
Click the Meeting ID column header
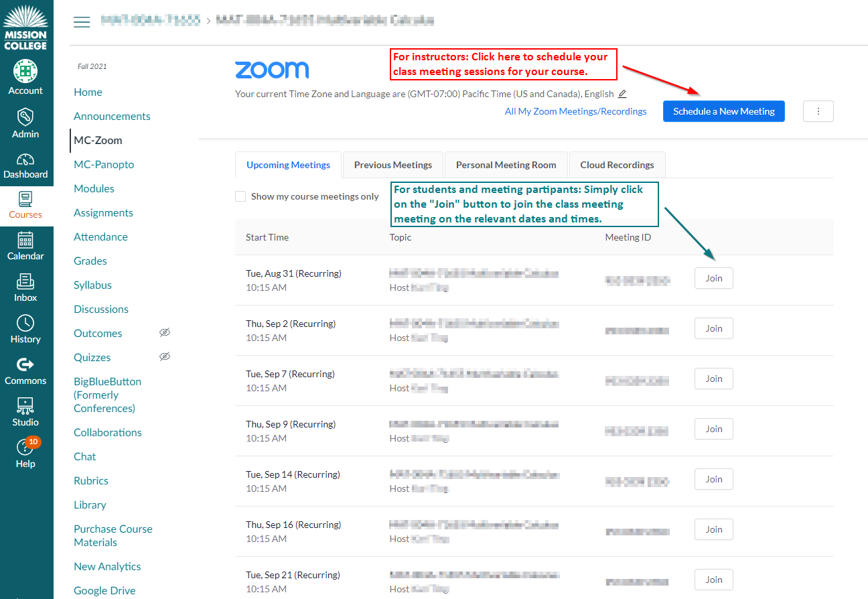click(x=628, y=237)
